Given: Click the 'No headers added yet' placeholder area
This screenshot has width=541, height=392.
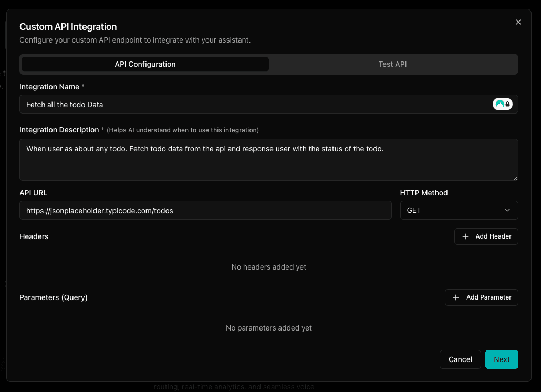Looking at the screenshot, I should coord(268,267).
